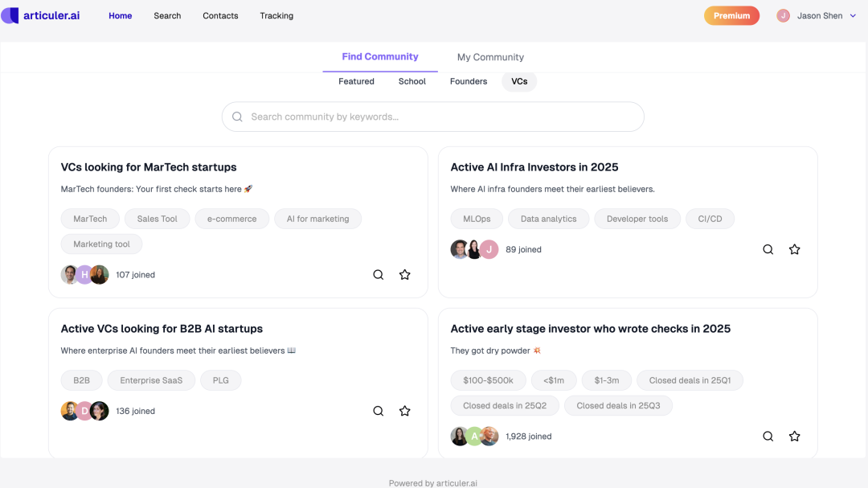View member avatars on 1,928 joined community
868x488 pixels.
coord(475,437)
